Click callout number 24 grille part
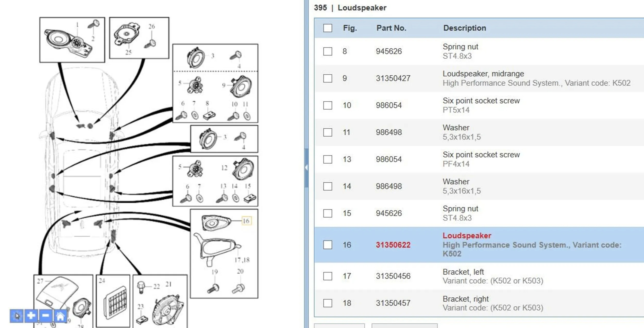The height and width of the screenshot is (328, 644). [102, 280]
